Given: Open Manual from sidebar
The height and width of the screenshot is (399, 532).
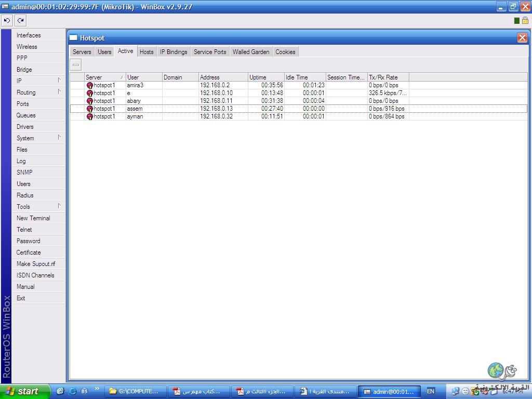Looking at the screenshot, I should coord(38,286).
